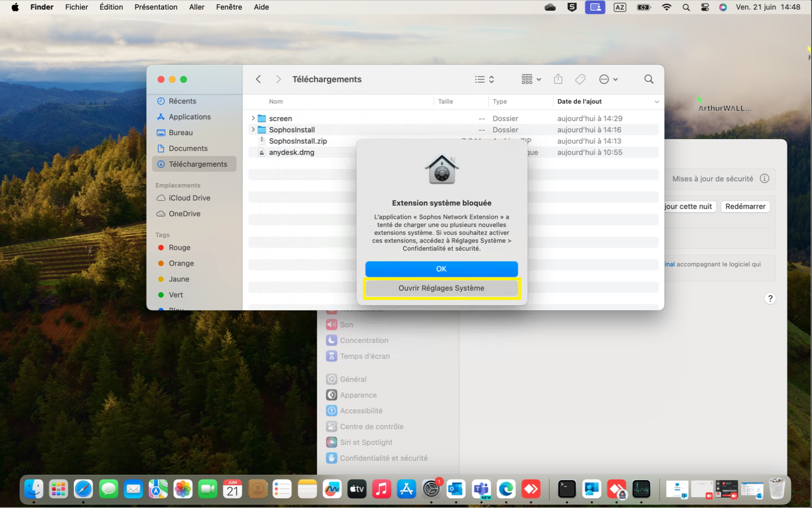Open Microsoft Outlook from the Dock

pyautogui.click(x=456, y=489)
